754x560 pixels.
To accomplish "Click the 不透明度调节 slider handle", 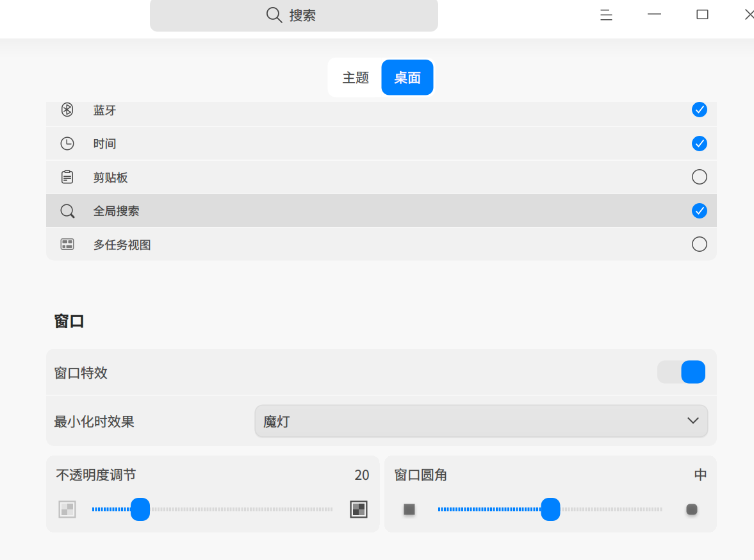I will coord(140,509).
